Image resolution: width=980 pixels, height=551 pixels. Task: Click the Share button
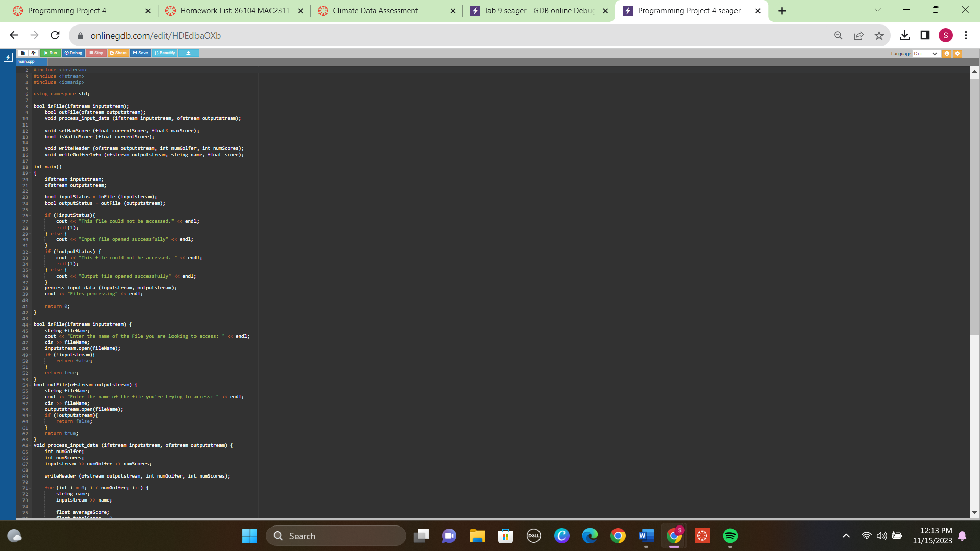pos(118,53)
